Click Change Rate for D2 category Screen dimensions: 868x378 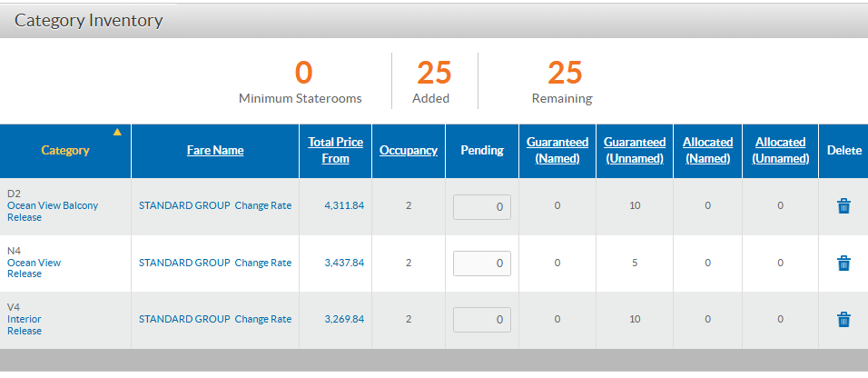tap(263, 206)
